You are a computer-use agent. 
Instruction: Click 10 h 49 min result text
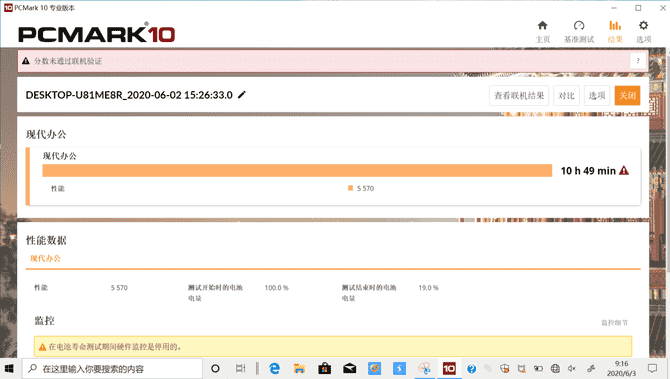tap(588, 170)
